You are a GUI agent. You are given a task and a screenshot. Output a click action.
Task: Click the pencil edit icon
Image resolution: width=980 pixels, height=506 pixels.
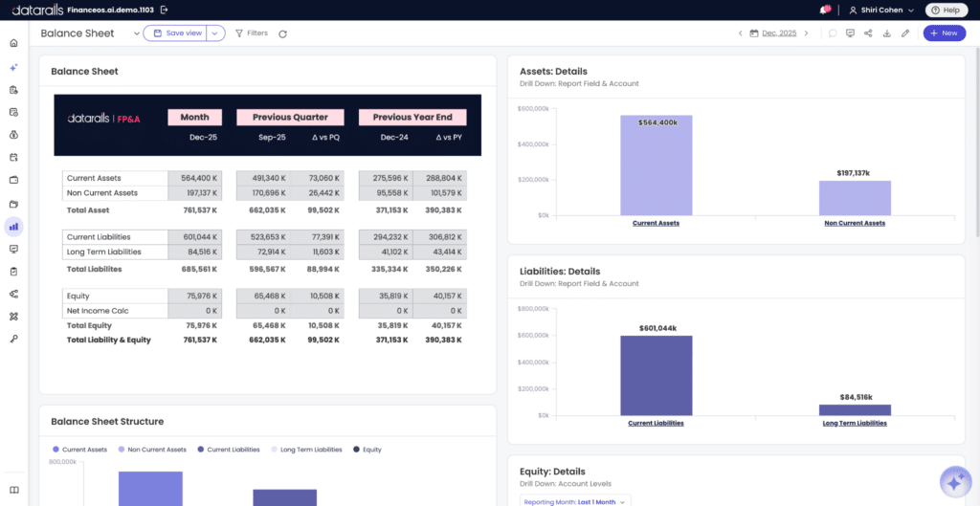(905, 33)
